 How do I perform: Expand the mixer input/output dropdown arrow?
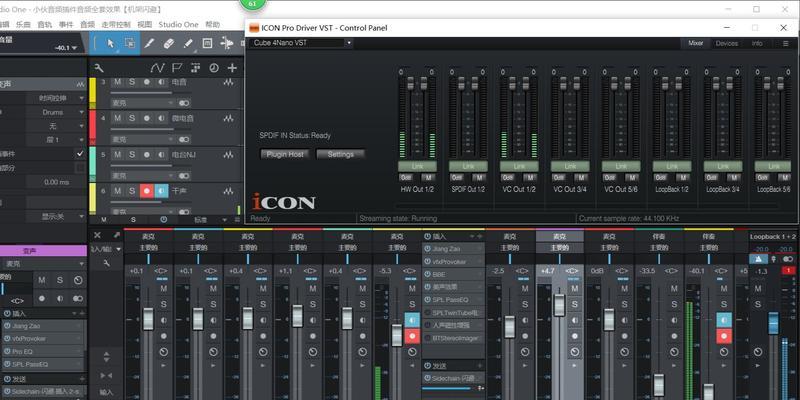tap(118, 249)
